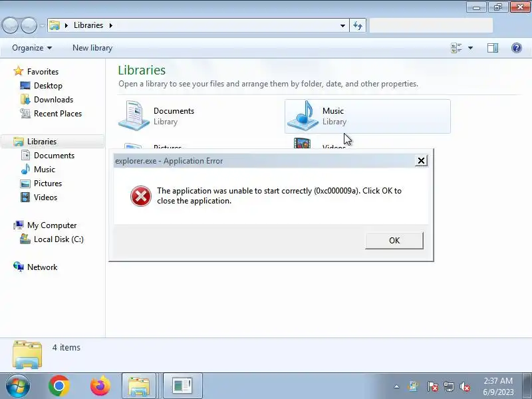532x399 pixels.
Task: Open the Windows Start button
Action: pyautogui.click(x=17, y=386)
